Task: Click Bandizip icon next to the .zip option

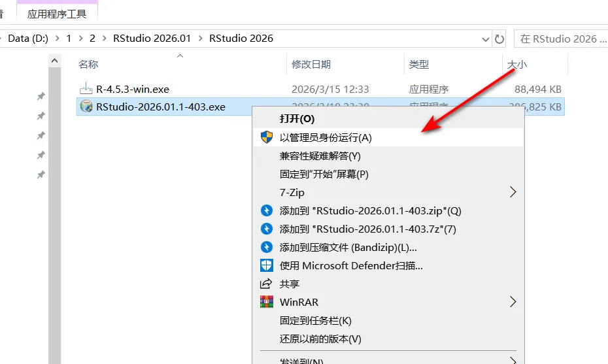Action: pos(267,210)
